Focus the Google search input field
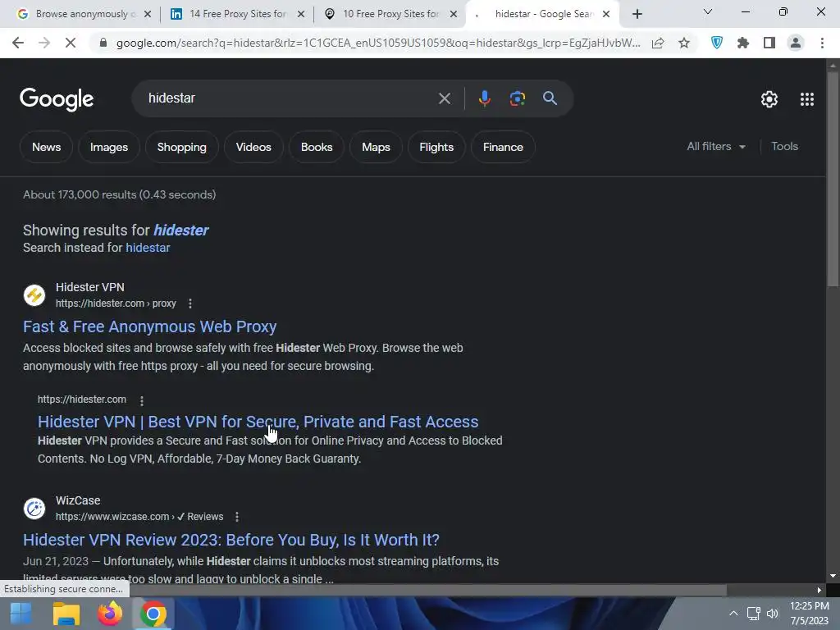 coord(290,98)
